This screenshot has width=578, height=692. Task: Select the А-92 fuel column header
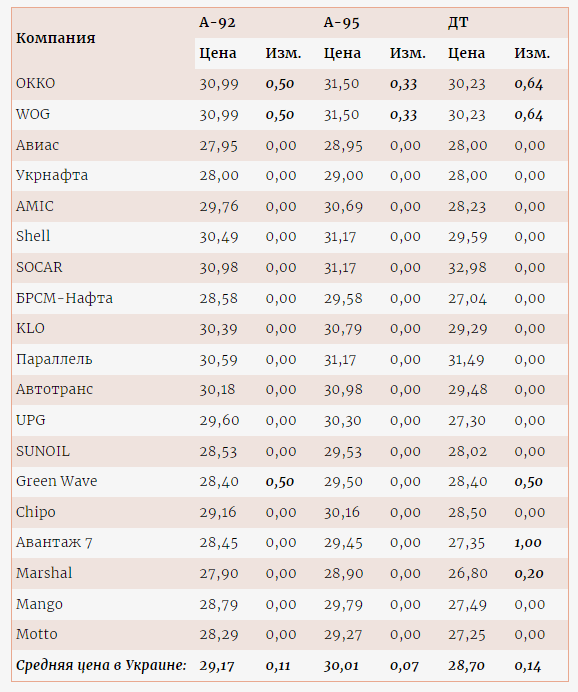pos(217,22)
